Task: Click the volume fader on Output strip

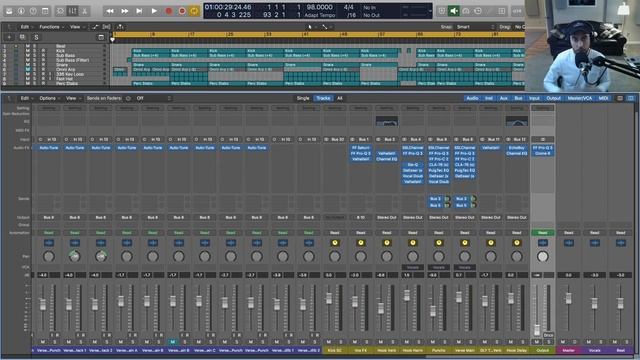Action: (538, 330)
